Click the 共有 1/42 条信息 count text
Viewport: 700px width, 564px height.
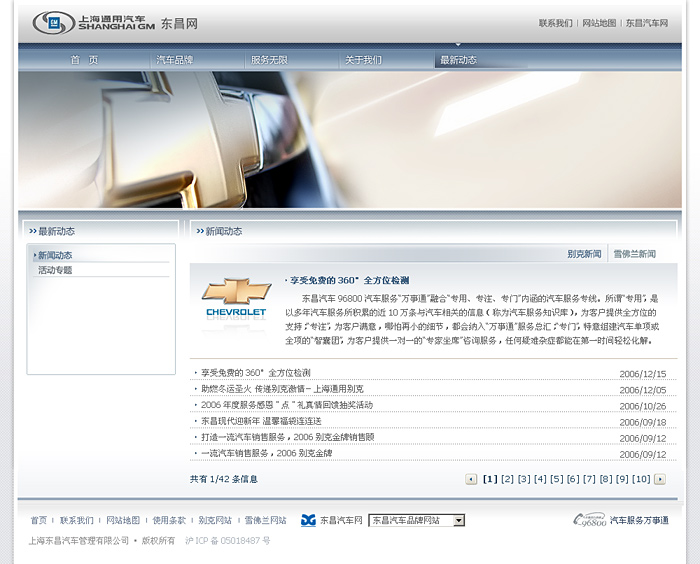[224, 479]
